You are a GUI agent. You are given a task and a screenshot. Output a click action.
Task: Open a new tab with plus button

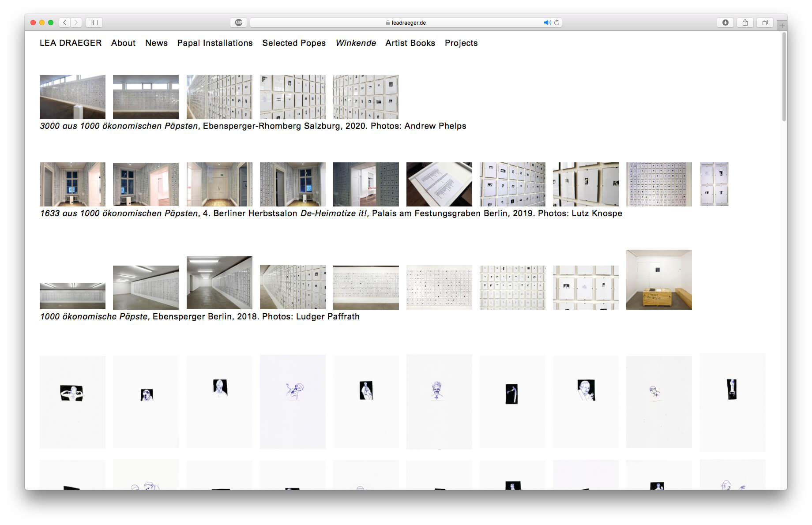click(782, 26)
